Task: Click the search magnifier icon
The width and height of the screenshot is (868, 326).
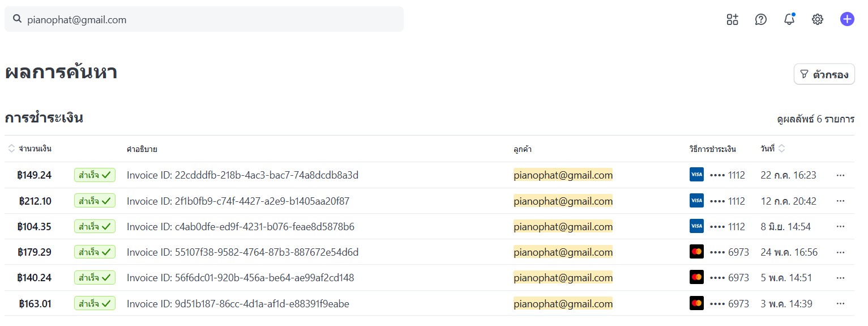Action: pos(17,20)
